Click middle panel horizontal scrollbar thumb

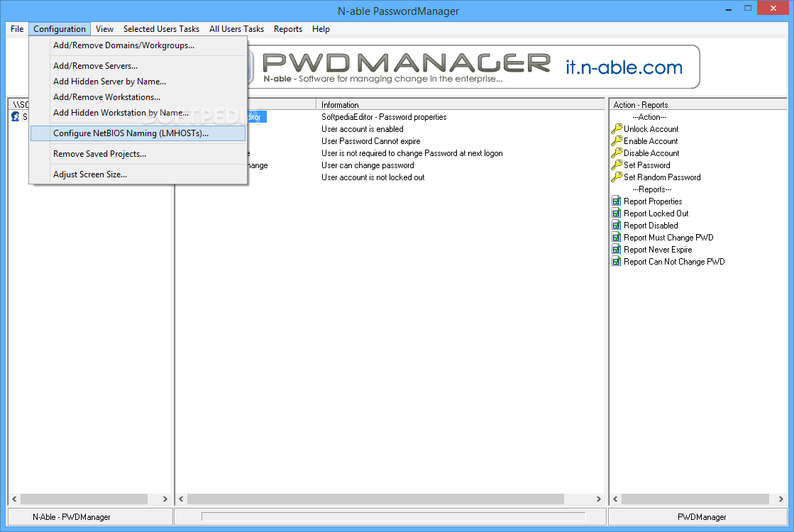(x=375, y=499)
